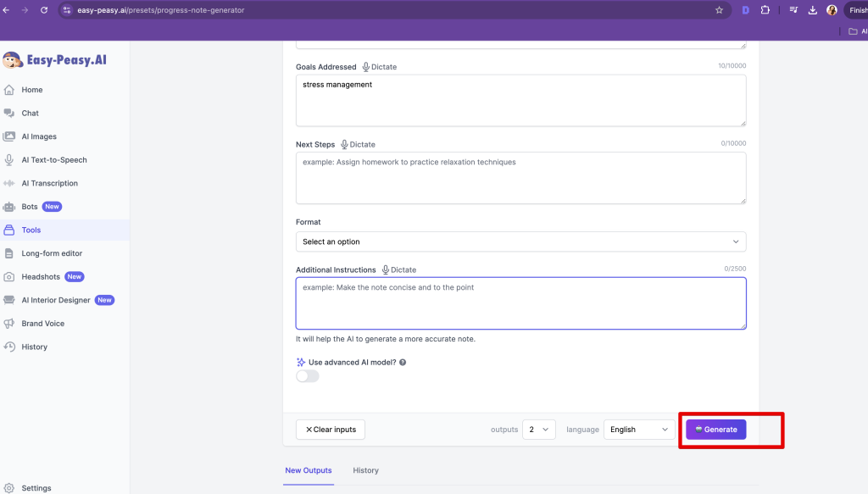
Task: Expand the Format select dropdown
Action: pos(520,241)
